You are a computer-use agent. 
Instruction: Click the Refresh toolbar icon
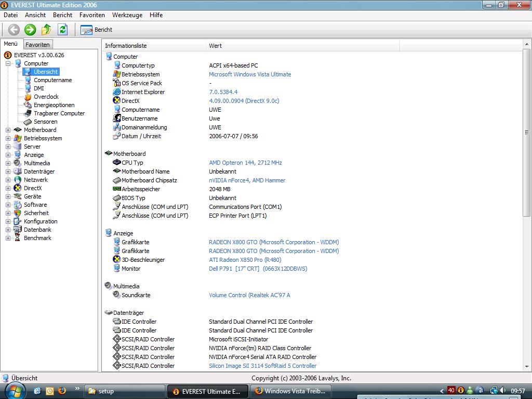pyautogui.click(x=62, y=30)
